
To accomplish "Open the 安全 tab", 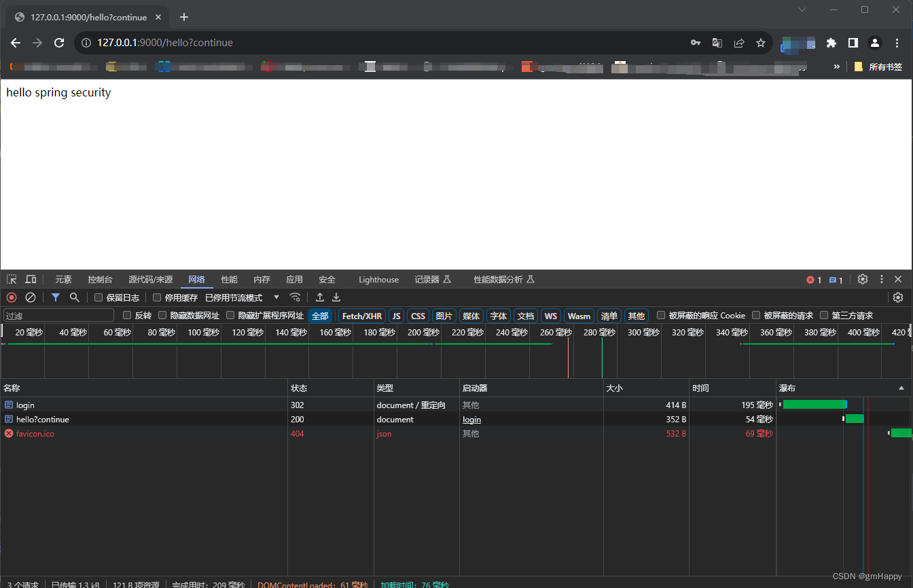I will [x=327, y=280].
